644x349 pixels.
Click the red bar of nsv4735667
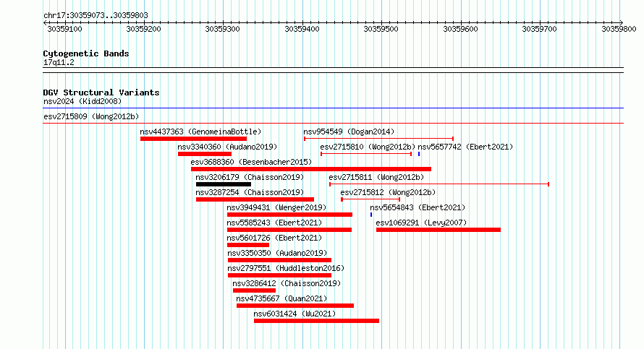tap(295, 306)
